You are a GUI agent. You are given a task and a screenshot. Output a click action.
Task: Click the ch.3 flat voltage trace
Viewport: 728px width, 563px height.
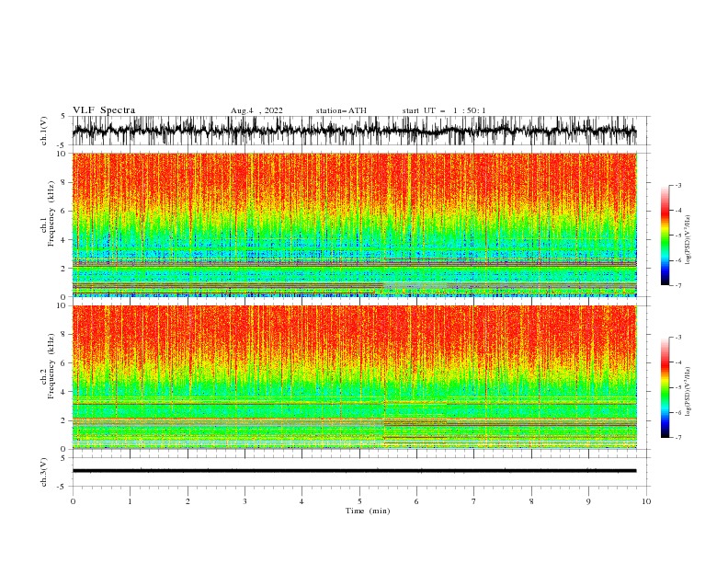point(354,471)
